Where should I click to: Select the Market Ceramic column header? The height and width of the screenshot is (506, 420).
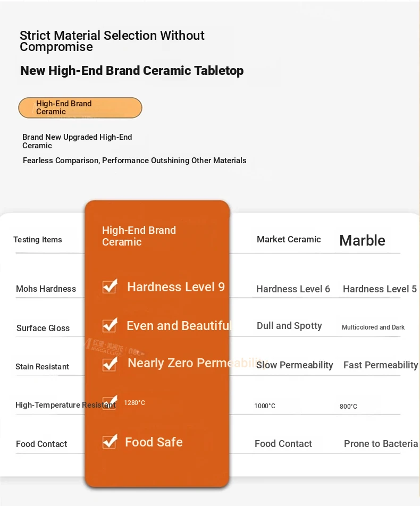tap(289, 239)
